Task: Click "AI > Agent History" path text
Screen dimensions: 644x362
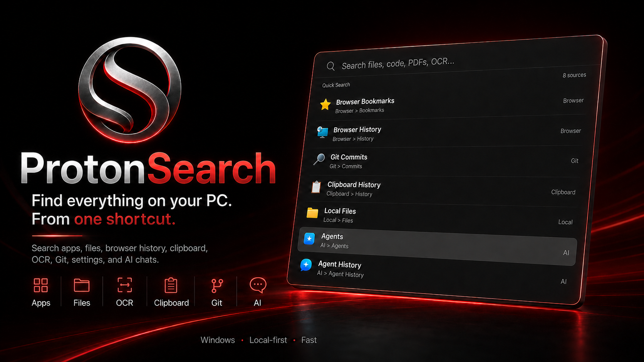Action: click(x=340, y=274)
